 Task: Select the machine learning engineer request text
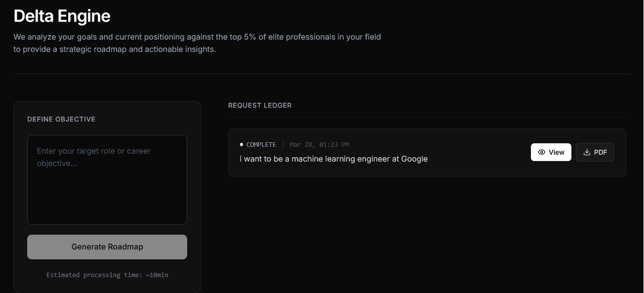(333, 159)
